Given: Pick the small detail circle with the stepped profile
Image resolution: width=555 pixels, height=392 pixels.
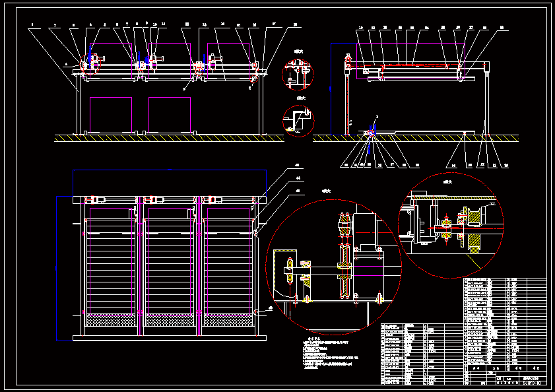Looking at the screenshot, I should 298,121.
